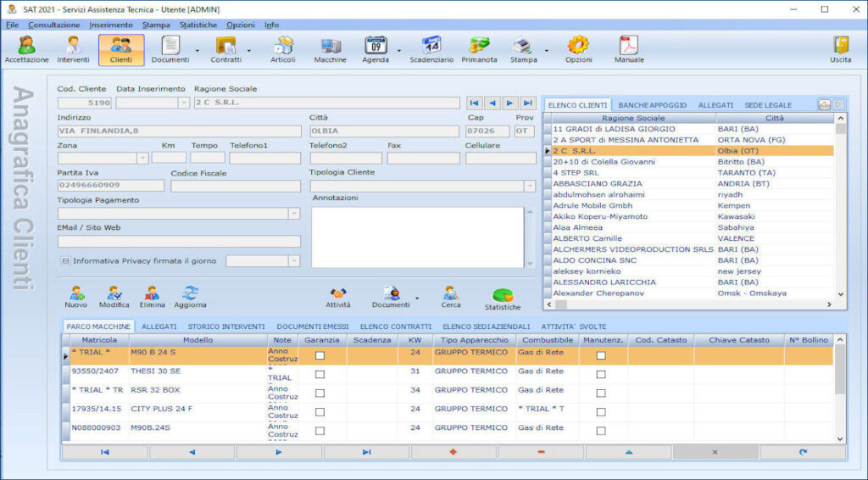Image resolution: width=868 pixels, height=480 pixels.
Task: Open the Primanota toolbar icon
Action: (x=479, y=49)
